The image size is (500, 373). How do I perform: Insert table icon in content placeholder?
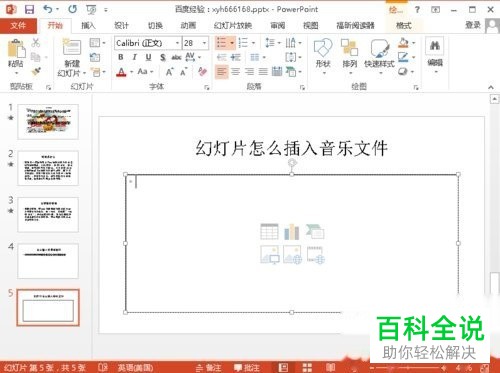click(269, 231)
